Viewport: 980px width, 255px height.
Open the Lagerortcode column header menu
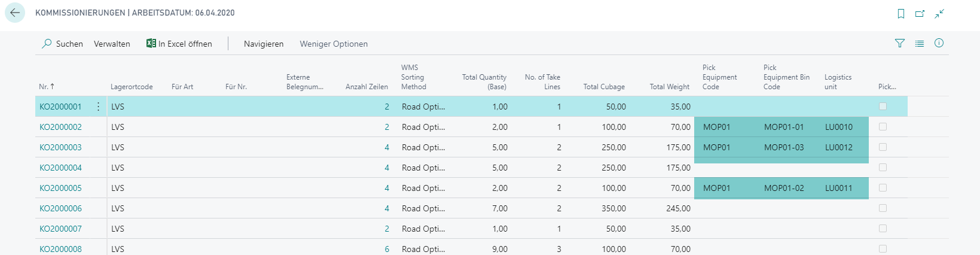[x=132, y=87]
